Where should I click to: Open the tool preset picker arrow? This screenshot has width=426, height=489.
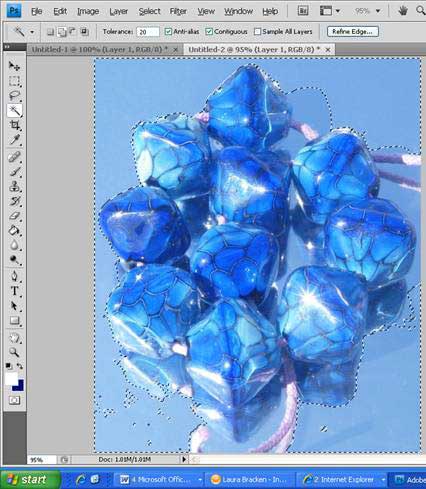32,32
